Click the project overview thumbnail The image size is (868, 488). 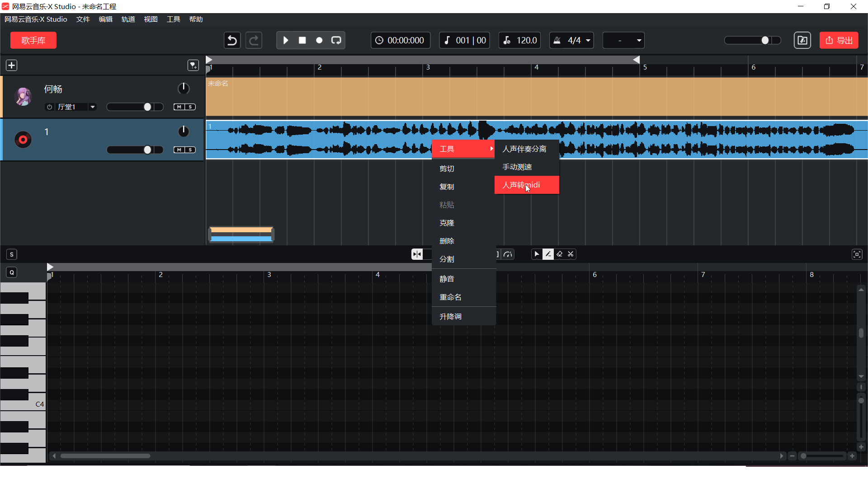(241, 235)
